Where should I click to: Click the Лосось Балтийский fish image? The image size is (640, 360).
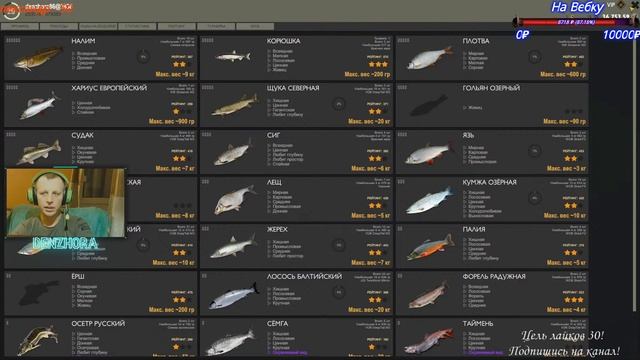234,296
